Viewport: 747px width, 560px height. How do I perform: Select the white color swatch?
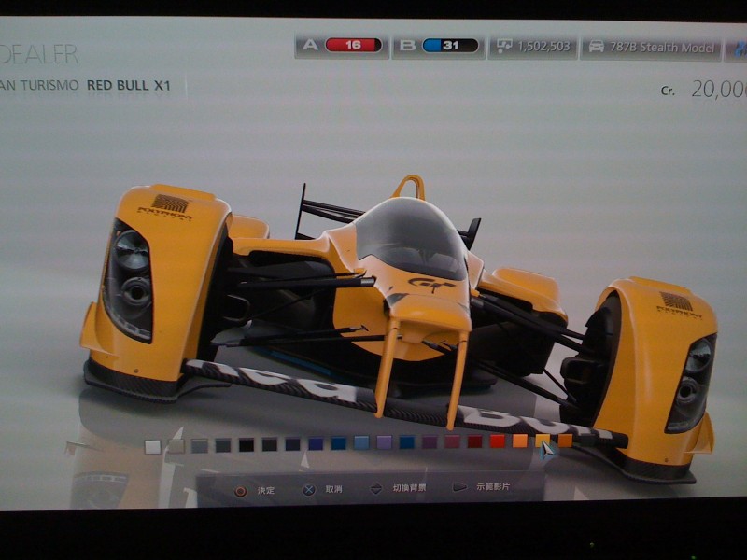click(153, 447)
